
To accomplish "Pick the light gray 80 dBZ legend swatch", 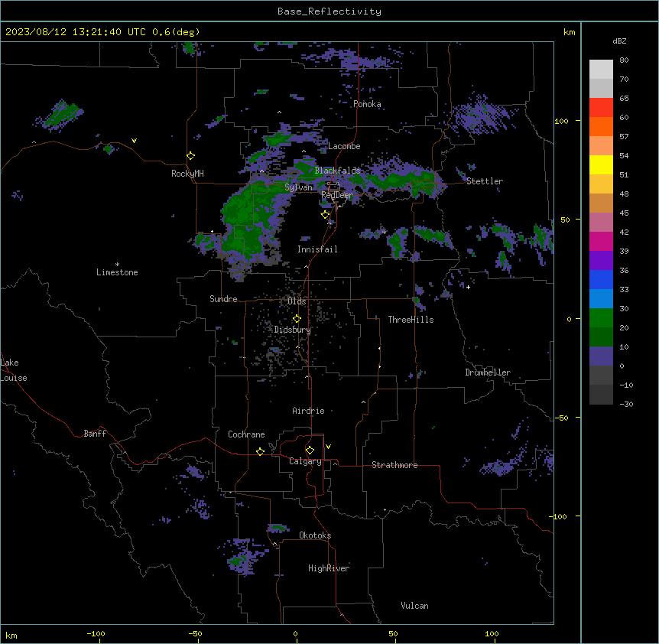I will pyautogui.click(x=601, y=70).
